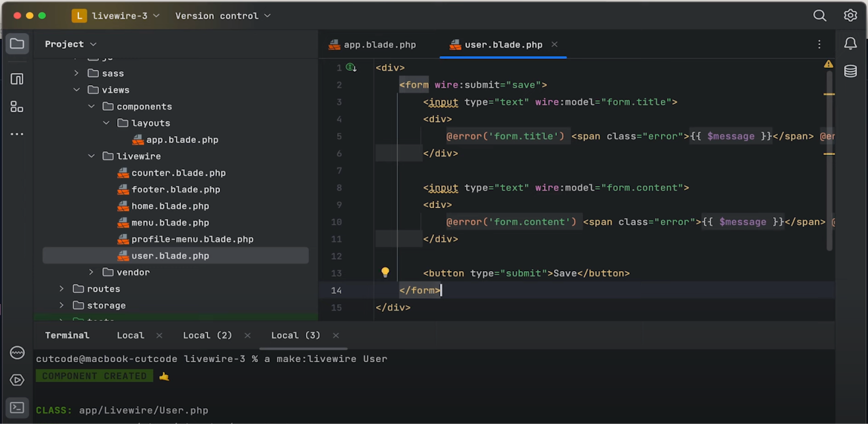
Task: Click the livewire-3 project badge icon
Action: (79, 16)
